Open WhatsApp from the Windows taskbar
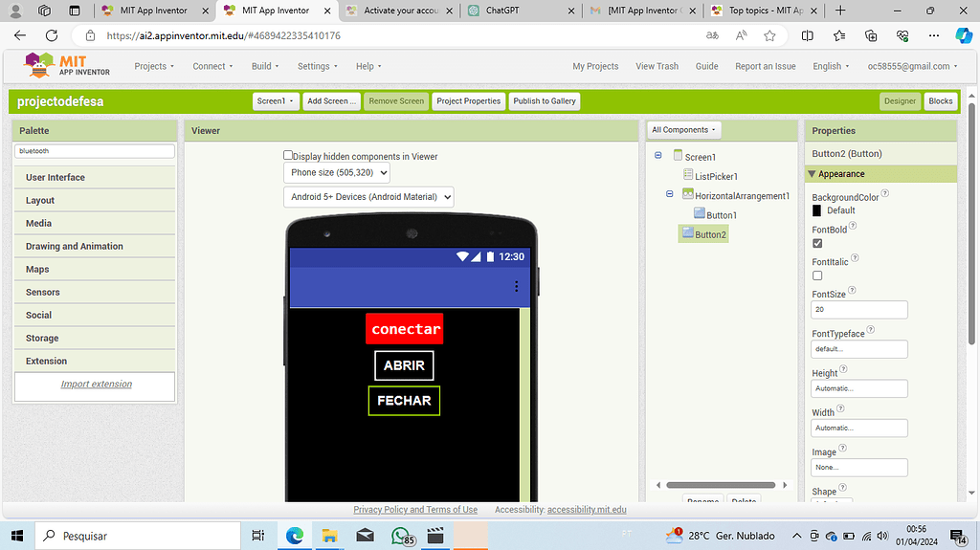 [400, 536]
